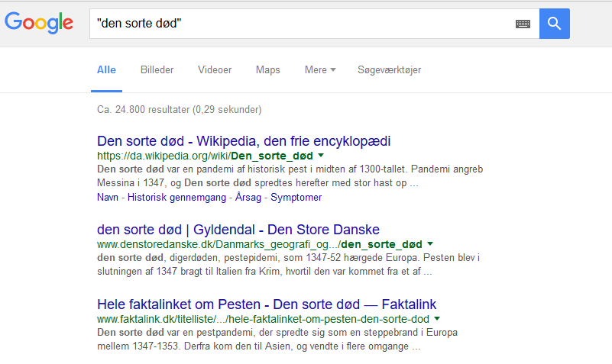Click the www.faktalink.dk green URL
The image size is (612, 364).
263,319
